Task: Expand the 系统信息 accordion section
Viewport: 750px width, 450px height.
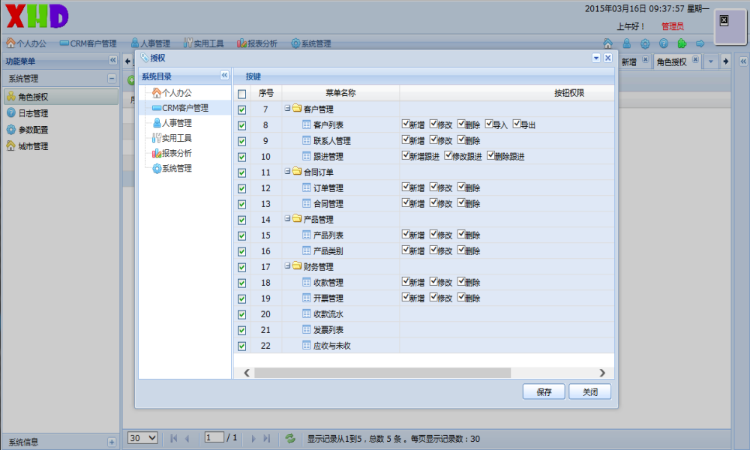Action: (111, 442)
